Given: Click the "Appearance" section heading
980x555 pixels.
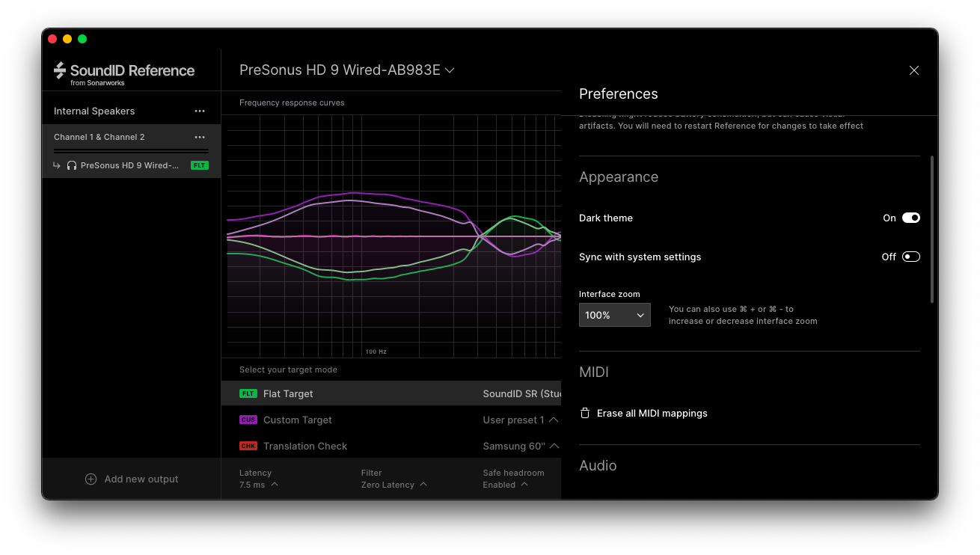Looking at the screenshot, I should [619, 177].
